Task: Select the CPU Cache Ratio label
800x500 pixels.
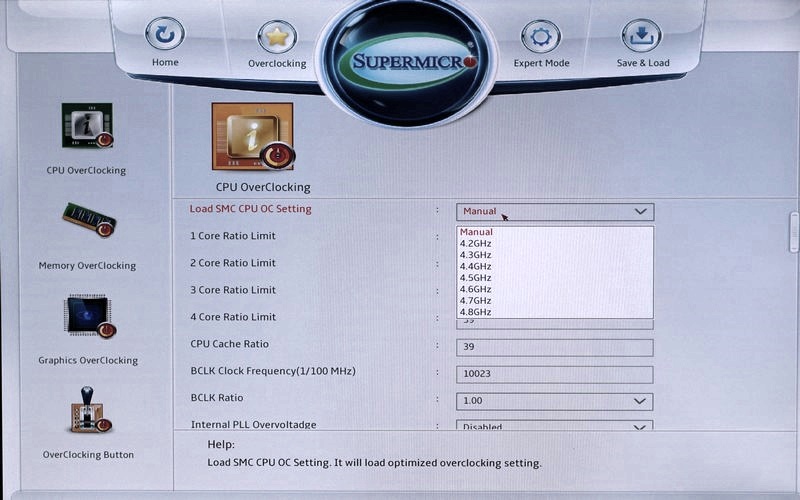Action: (230, 344)
